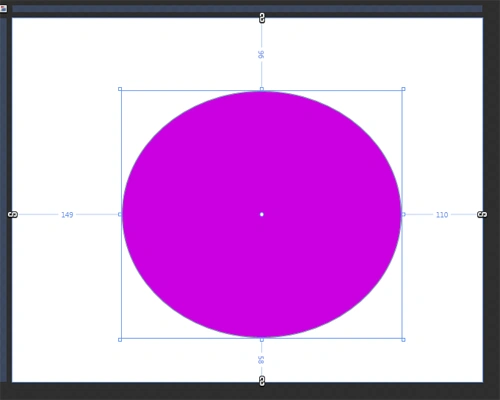
Task: Click the right-middle selection handle of ellipse
Action: point(403,214)
